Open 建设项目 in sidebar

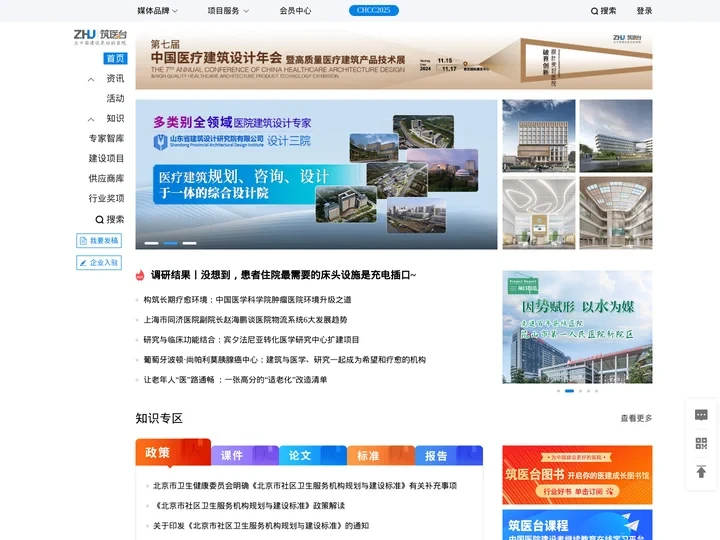pyautogui.click(x=107, y=158)
